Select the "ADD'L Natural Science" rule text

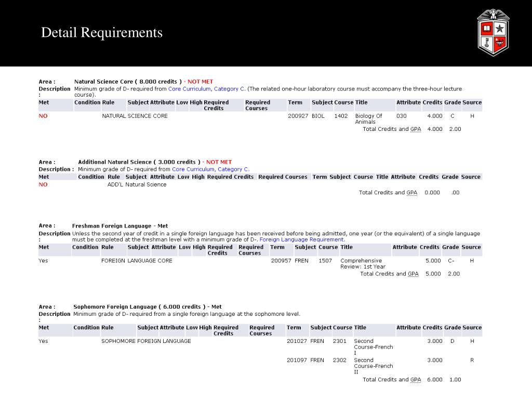pos(137,184)
